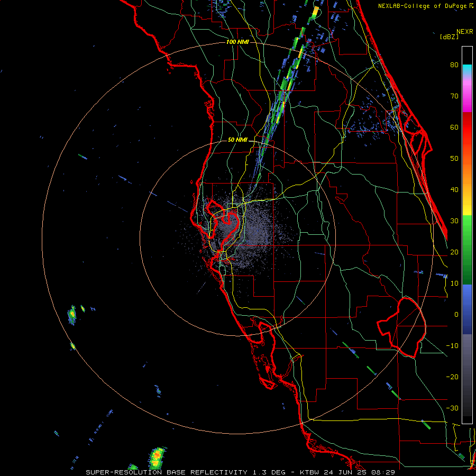The image size is (476, 476).
Task: Click SUPER-RESOLUTION BASE REFLECTIVITY in the caption
Action: (x=166, y=472)
